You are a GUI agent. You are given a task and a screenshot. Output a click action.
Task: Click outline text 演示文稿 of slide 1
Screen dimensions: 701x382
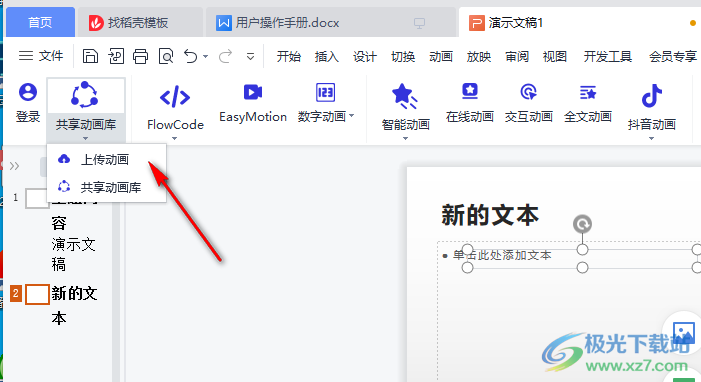pyautogui.click(x=73, y=254)
